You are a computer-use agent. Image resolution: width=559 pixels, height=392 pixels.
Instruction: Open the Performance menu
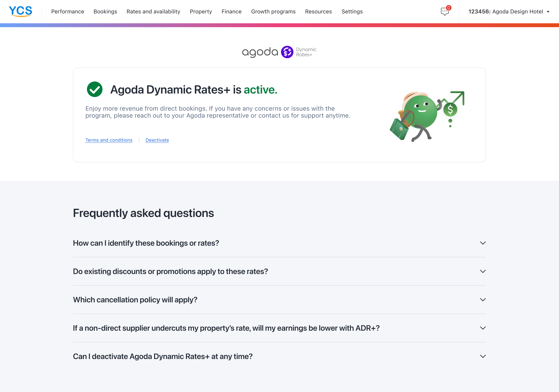tap(67, 12)
